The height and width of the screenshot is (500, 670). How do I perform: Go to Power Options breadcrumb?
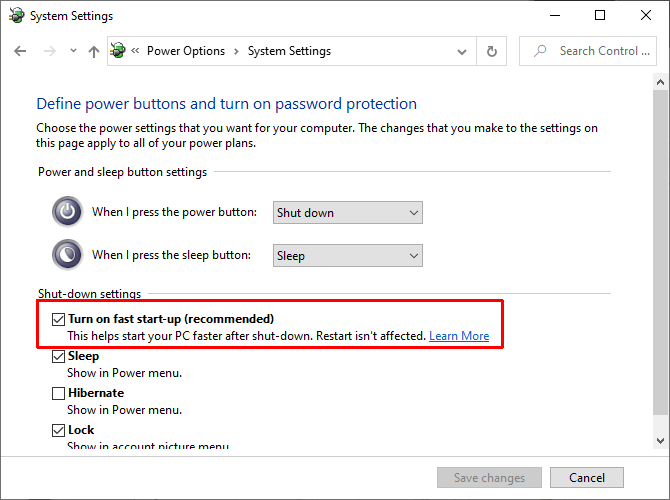[186, 51]
